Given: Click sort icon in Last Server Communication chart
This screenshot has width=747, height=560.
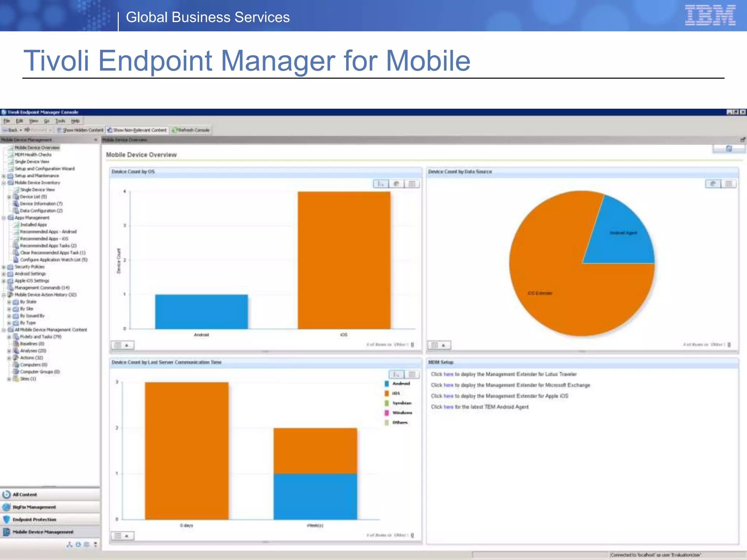Looking at the screenshot, I should tap(396, 374).
